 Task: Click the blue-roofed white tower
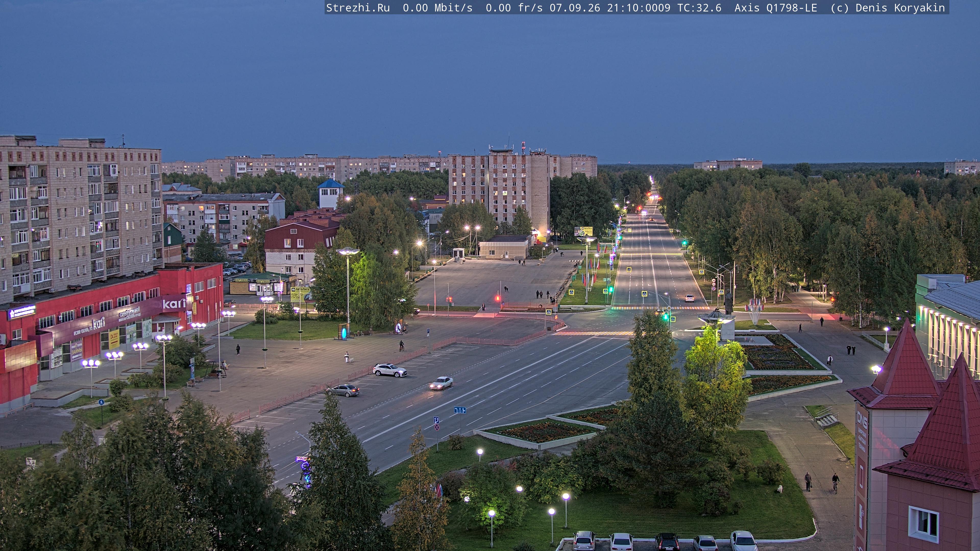[x=330, y=194]
